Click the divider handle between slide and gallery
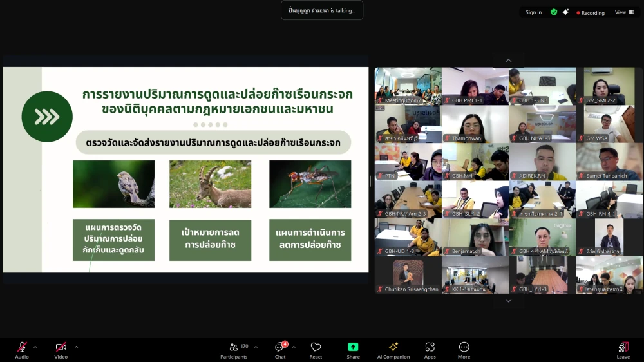Screen dimensions: 644x362 (x=372, y=181)
